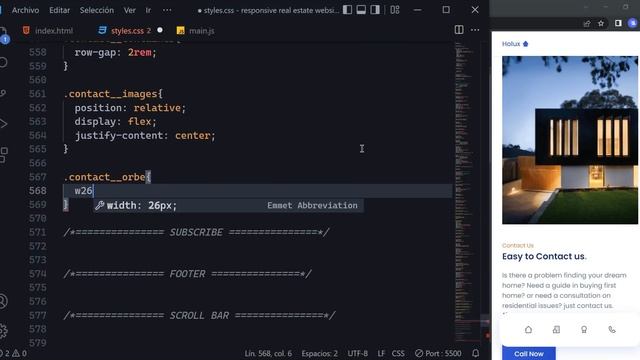
Task: Open the Extensions activity bar icon
Action: [3, 155]
